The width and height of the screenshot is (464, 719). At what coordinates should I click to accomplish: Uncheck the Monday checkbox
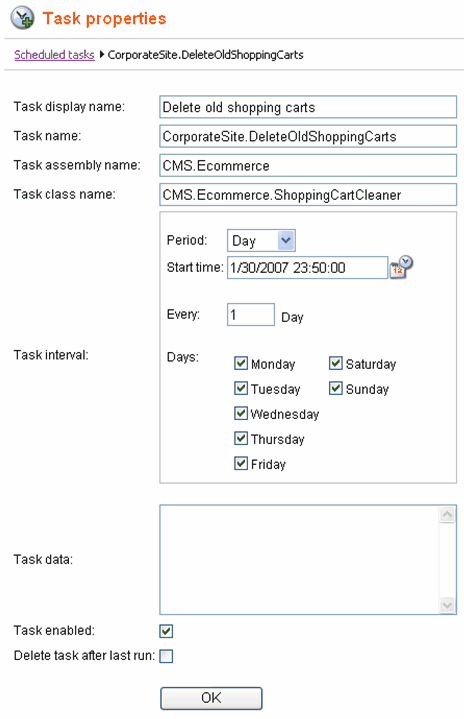241,363
